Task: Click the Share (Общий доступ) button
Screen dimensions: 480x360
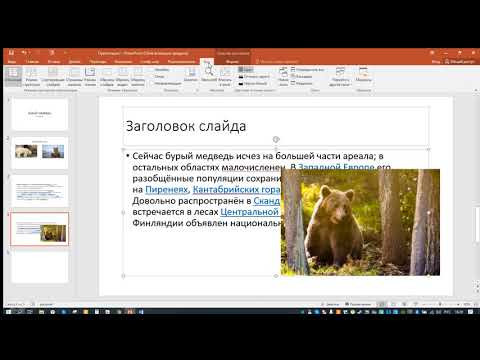Action: click(460, 61)
